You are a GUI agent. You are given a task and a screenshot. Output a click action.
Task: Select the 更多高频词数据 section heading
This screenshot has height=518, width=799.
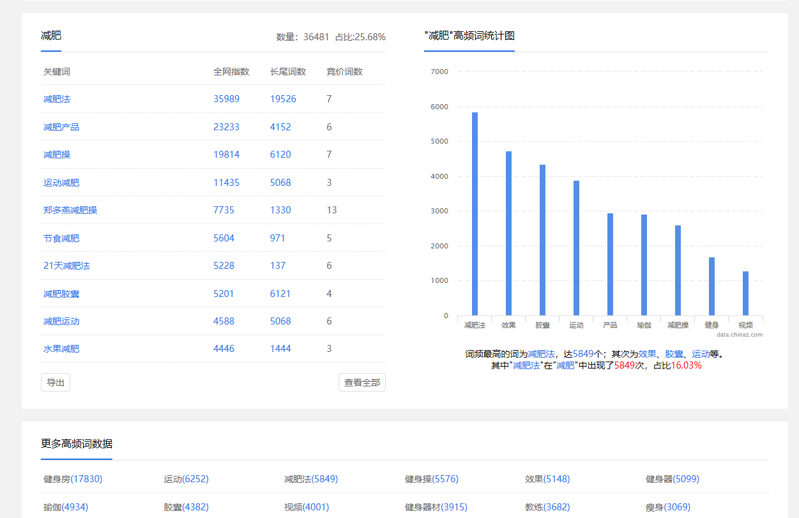[76, 444]
